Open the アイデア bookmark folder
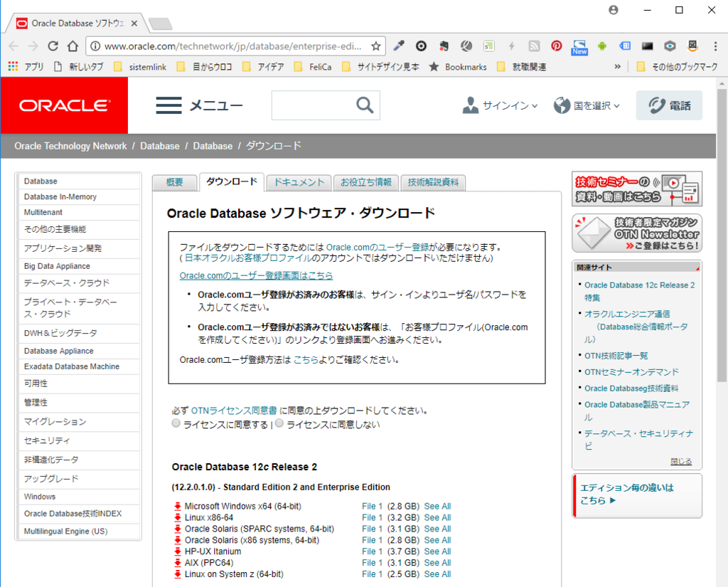Image resolution: width=728 pixels, height=587 pixels. click(x=263, y=66)
